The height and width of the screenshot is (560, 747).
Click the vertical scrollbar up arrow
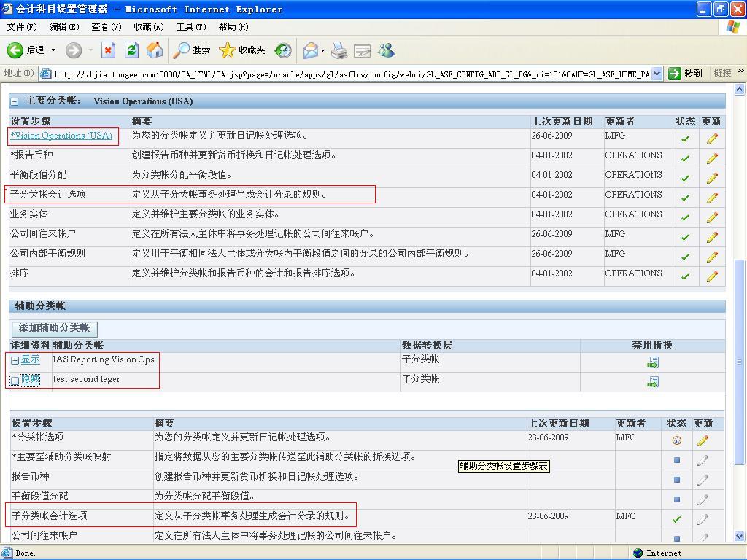740,89
